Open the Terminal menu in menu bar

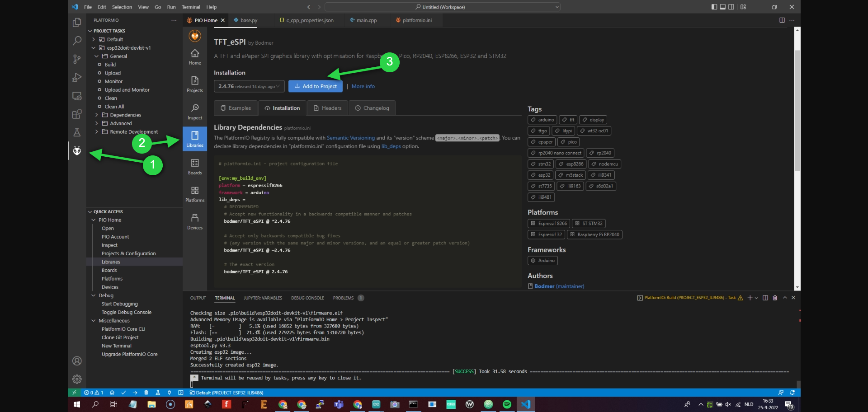click(191, 7)
